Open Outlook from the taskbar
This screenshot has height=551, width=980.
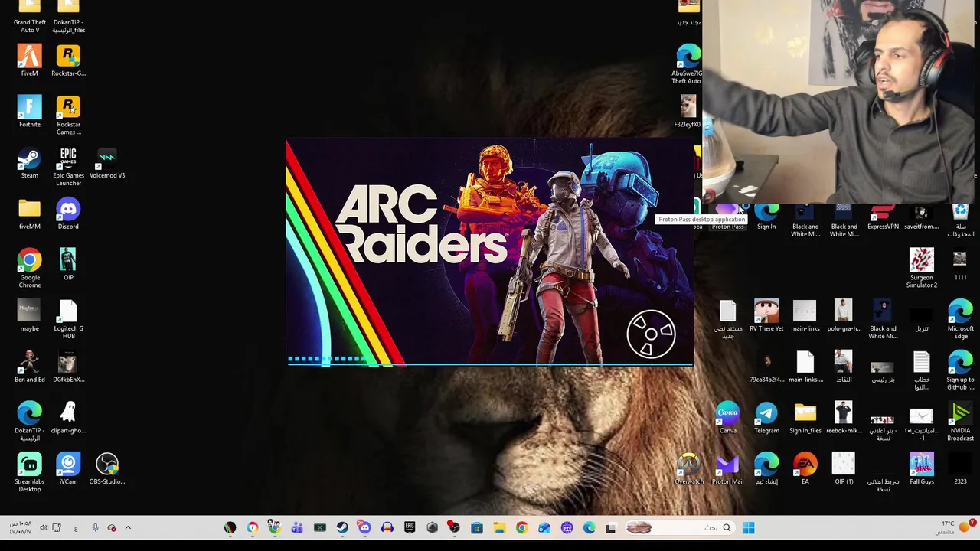point(544,527)
